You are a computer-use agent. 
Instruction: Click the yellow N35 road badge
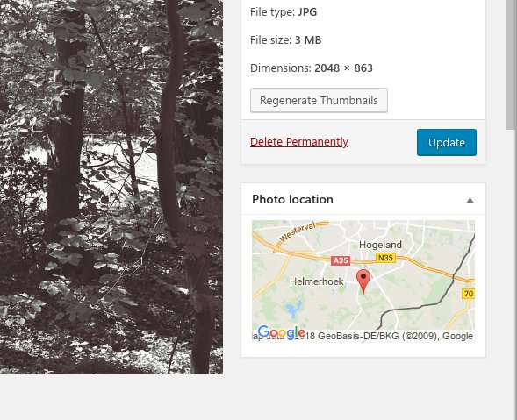pos(385,258)
